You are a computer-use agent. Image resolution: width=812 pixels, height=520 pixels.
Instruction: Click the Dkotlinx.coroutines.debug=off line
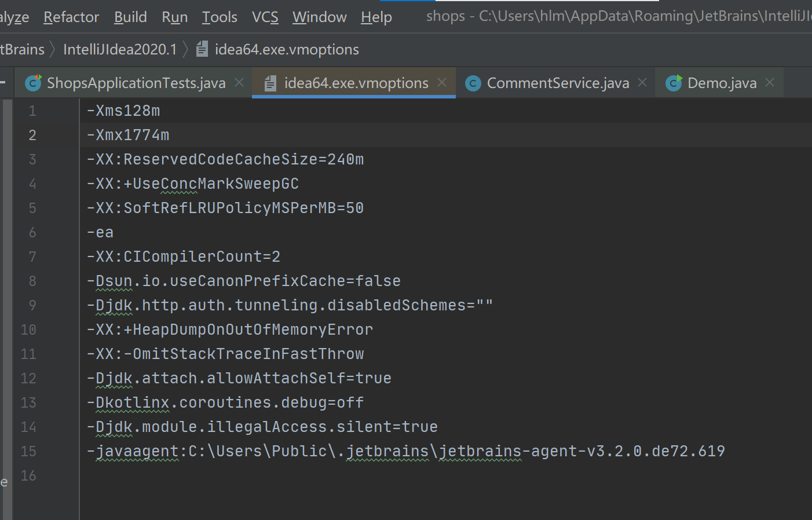point(225,402)
